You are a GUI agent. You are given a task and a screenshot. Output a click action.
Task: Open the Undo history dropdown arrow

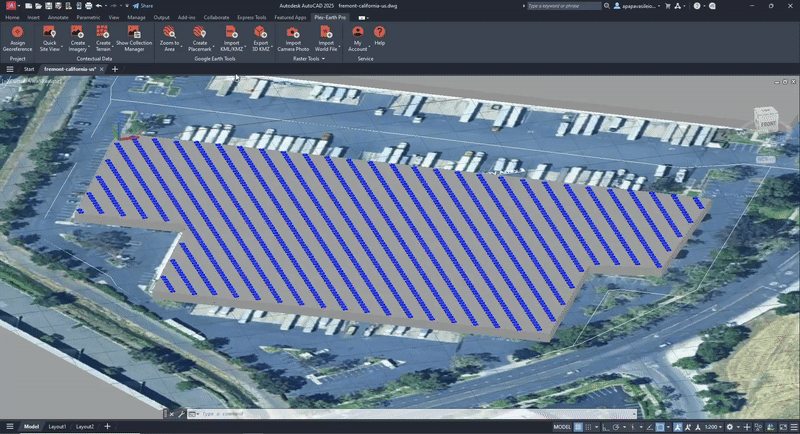pos(106,6)
